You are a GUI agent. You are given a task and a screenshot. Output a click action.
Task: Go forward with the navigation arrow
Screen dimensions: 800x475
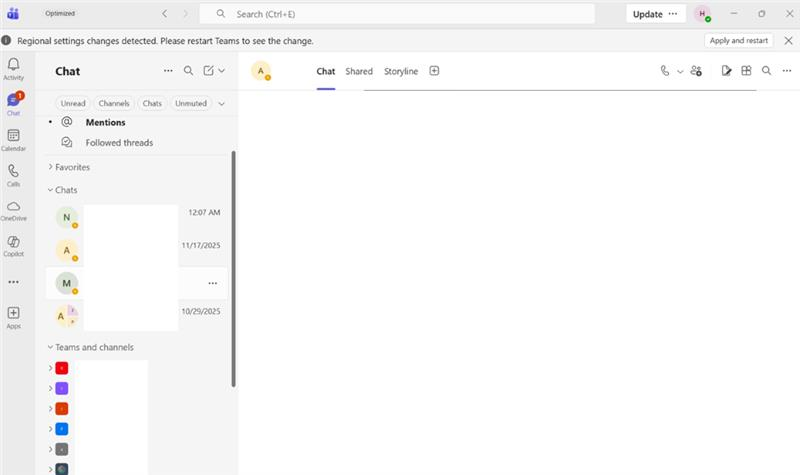pyautogui.click(x=185, y=14)
